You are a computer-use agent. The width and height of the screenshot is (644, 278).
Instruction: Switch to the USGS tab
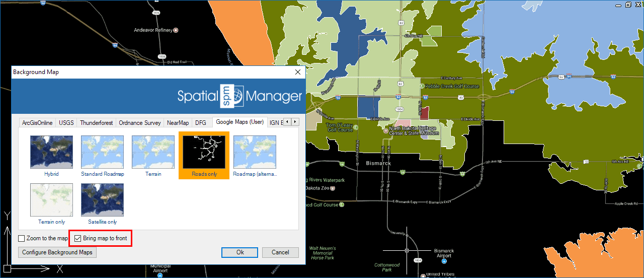click(66, 122)
